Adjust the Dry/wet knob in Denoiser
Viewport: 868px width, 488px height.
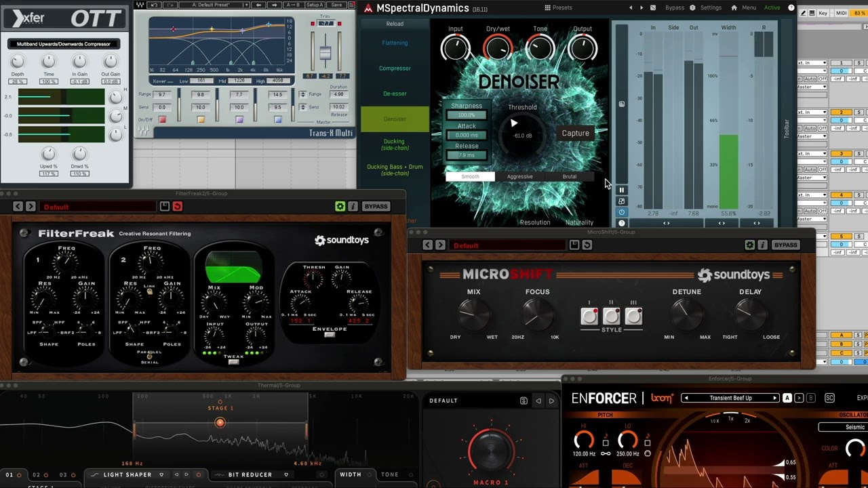498,49
